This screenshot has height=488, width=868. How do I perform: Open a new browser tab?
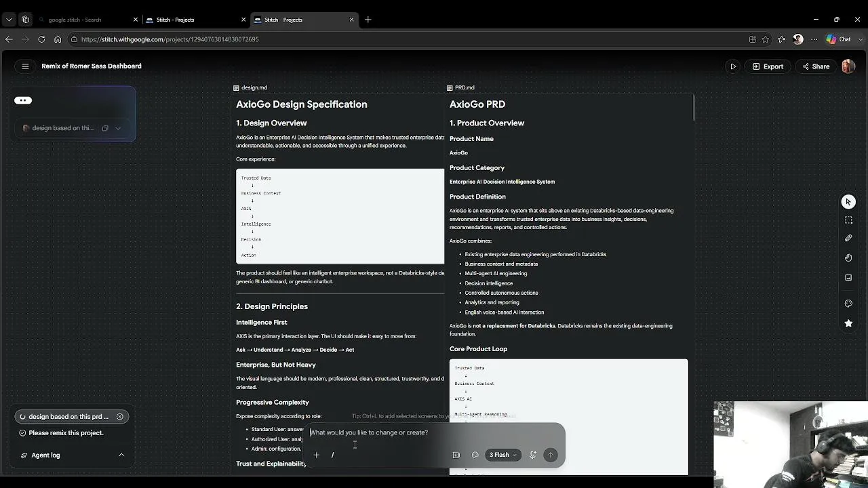point(368,20)
